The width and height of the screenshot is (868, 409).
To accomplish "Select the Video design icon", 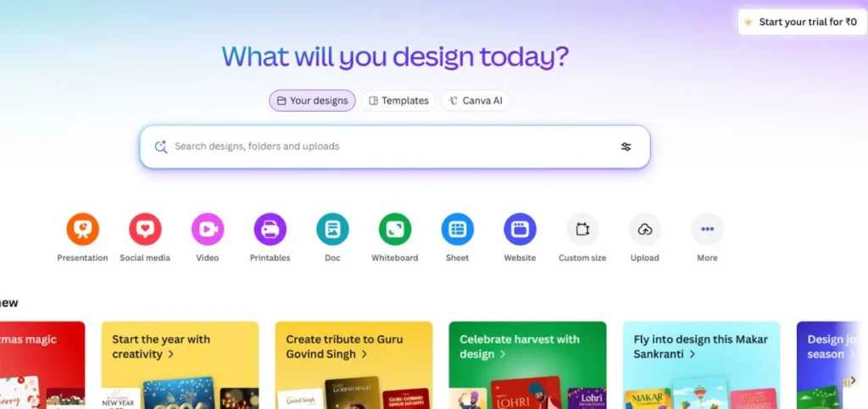I will pyautogui.click(x=208, y=229).
